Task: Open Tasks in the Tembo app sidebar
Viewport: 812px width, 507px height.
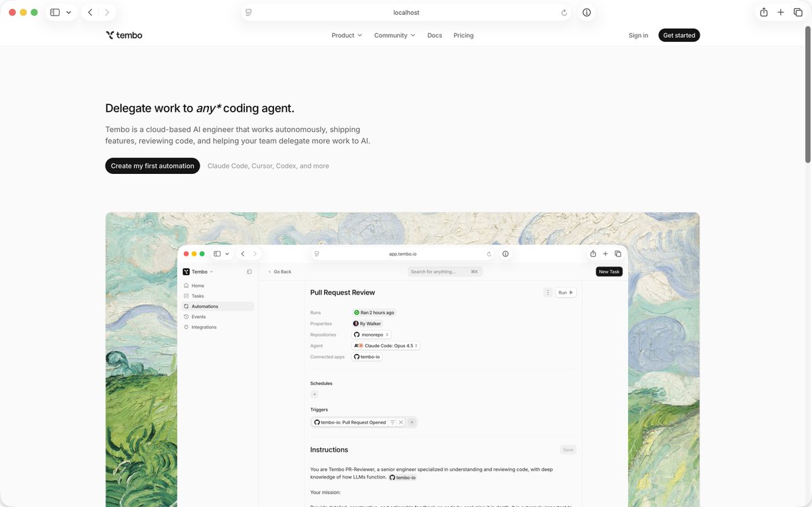Action: (219, 296)
